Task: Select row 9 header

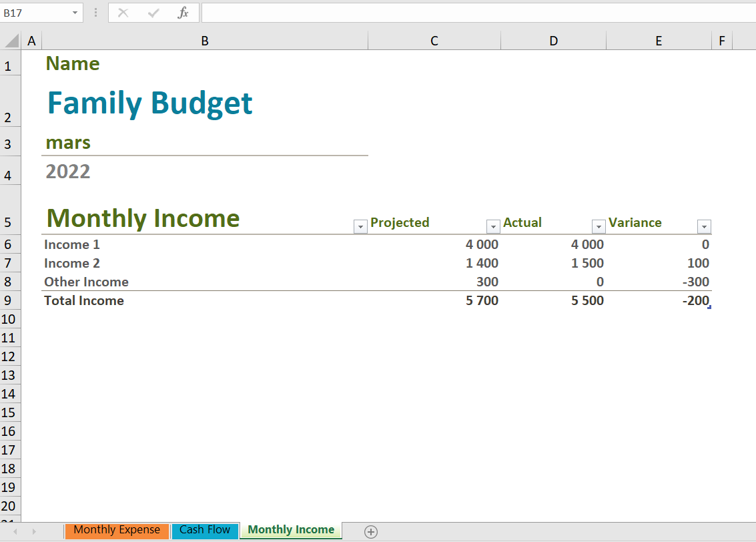Action: pyautogui.click(x=9, y=301)
